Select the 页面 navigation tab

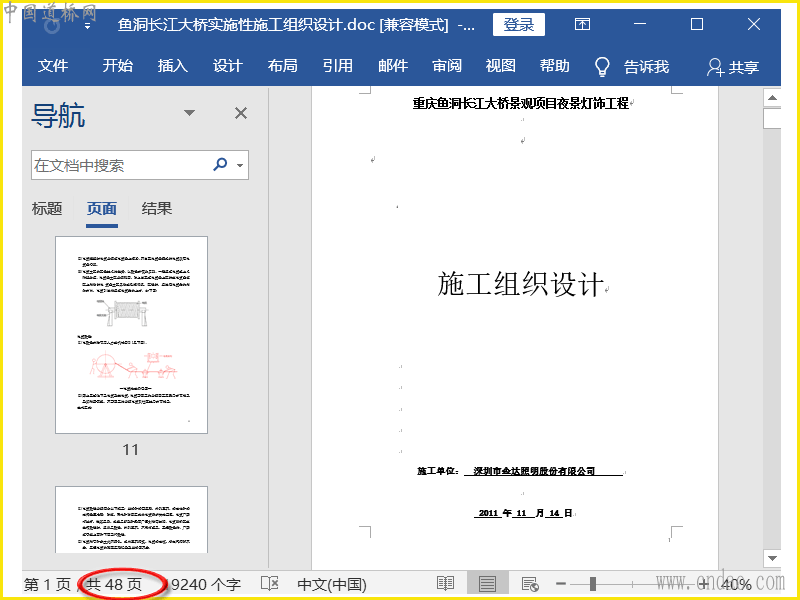[102, 209]
